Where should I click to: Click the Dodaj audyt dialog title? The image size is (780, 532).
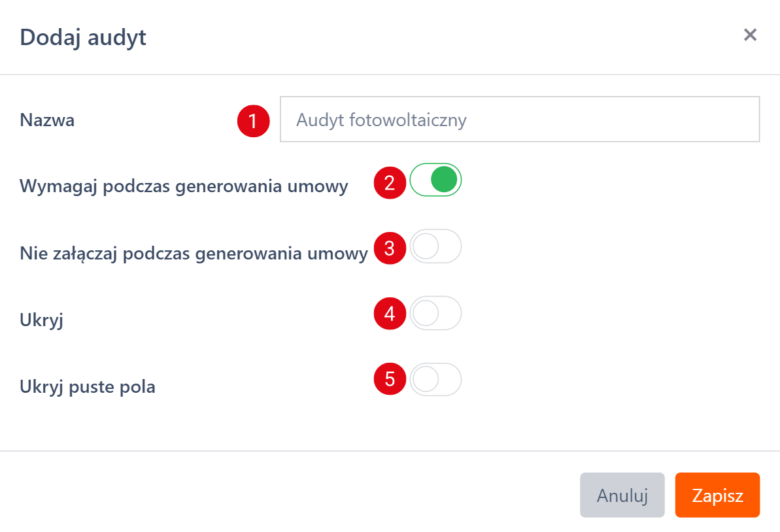tap(83, 37)
